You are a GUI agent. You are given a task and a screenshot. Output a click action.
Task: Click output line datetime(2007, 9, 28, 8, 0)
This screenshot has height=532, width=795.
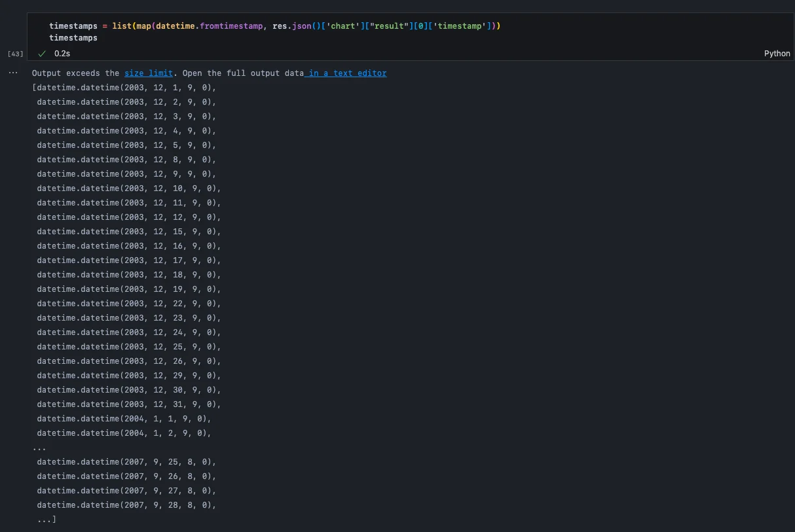(x=126, y=505)
